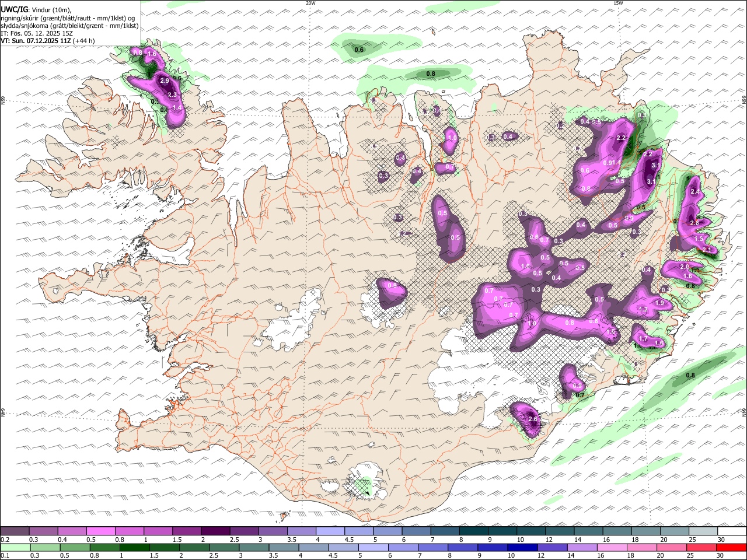The height and width of the screenshot is (560, 747).
Task: Click the palest green 0.1 swatch in lower legend row
Action: [15, 547]
